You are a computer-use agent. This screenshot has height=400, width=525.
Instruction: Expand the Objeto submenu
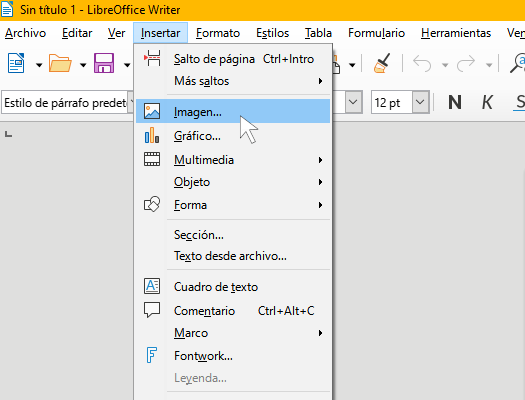tap(233, 182)
